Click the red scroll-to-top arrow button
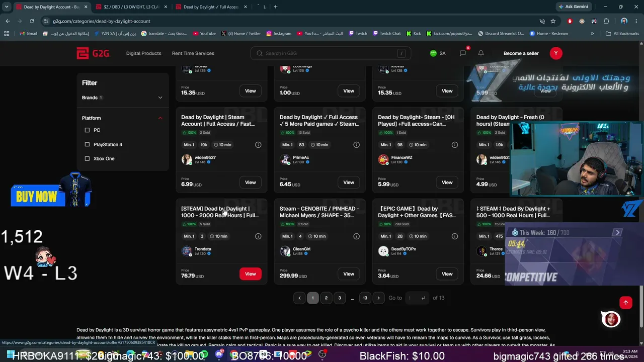This screenshot has height=362, width=644. tap(626, 302)
